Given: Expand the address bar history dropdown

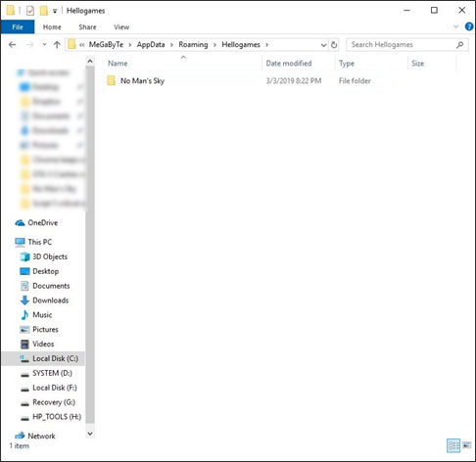Looking at the screenshot, I should click(x=323, y=45).
